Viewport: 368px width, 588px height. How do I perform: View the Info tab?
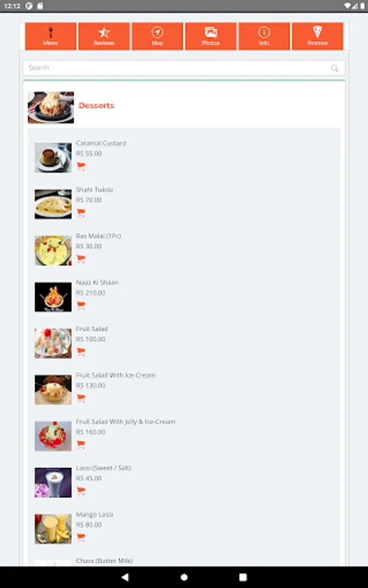264,36
